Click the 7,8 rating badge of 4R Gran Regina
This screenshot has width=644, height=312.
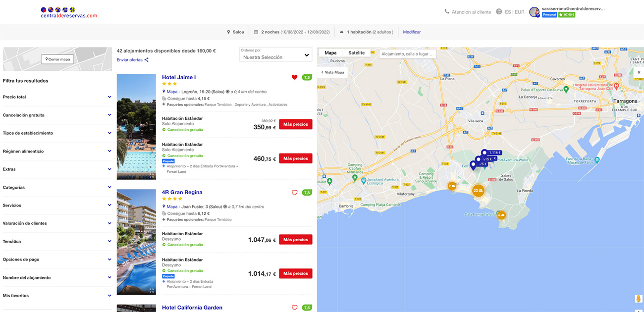(x=307, y=193)
